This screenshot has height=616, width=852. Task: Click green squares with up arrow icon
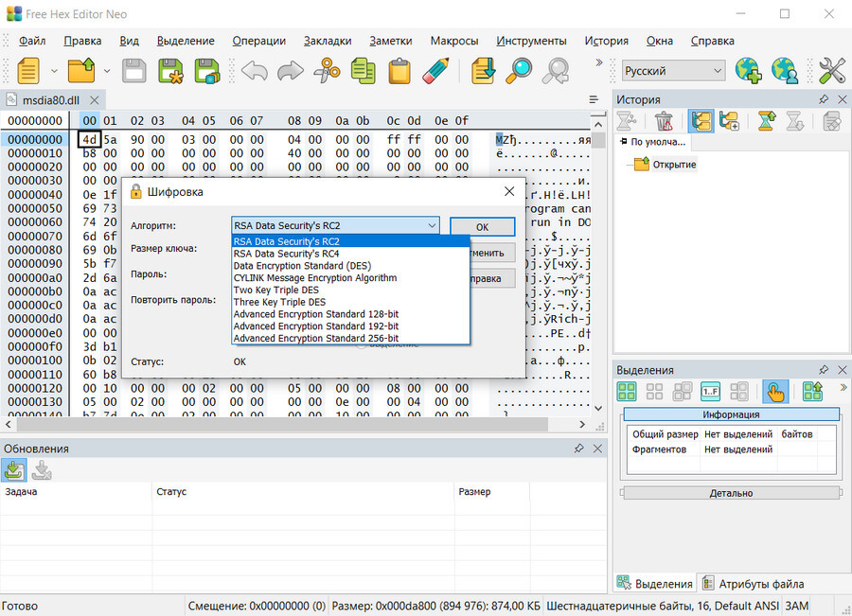[x=813, y=391]
